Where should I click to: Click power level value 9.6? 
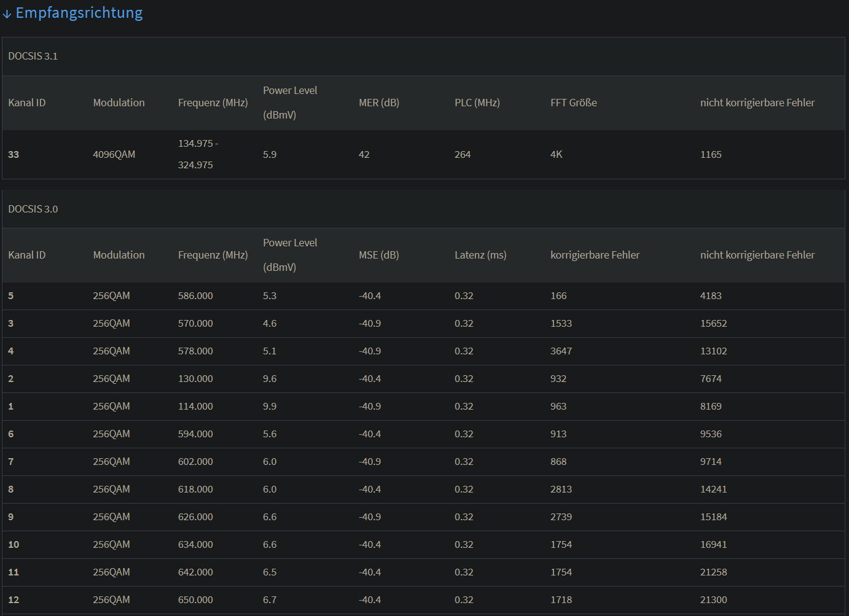[x=270, y=378]
